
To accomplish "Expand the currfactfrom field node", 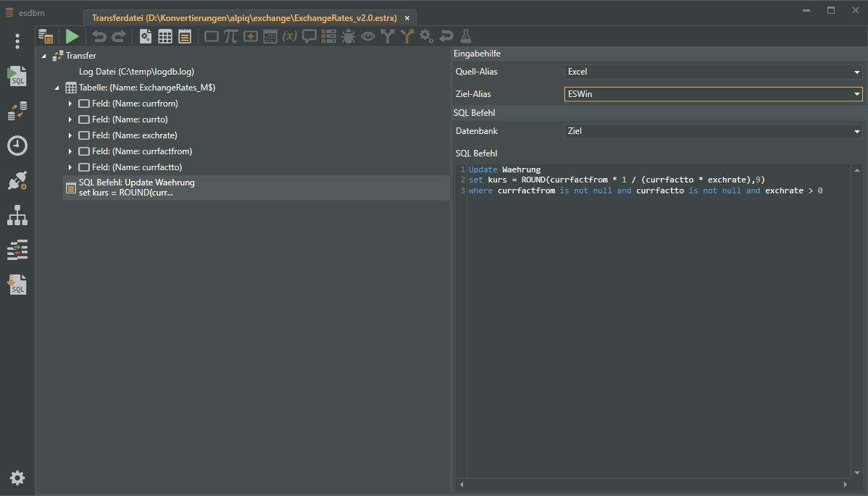I will 70,151.
